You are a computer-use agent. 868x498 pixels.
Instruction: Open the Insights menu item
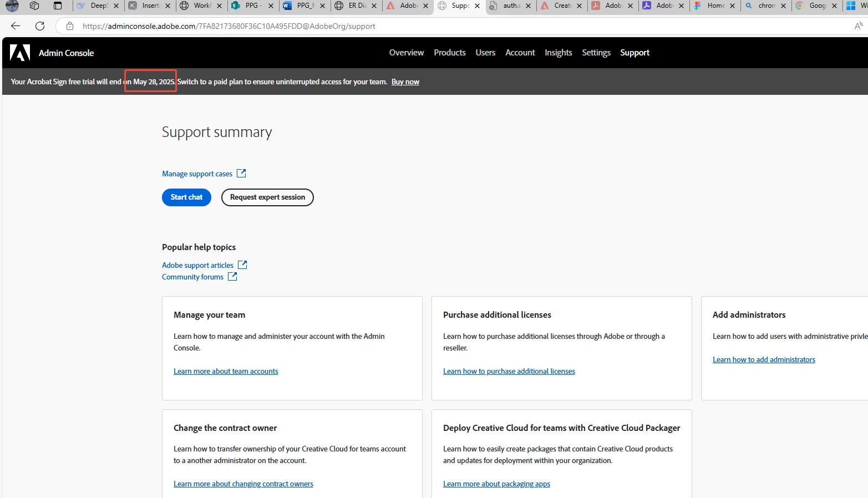pyautogui.click(x=559, y=53)
